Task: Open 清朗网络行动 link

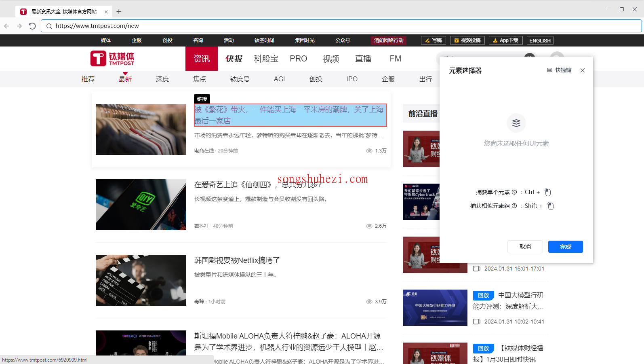Action: click(389, 40)
